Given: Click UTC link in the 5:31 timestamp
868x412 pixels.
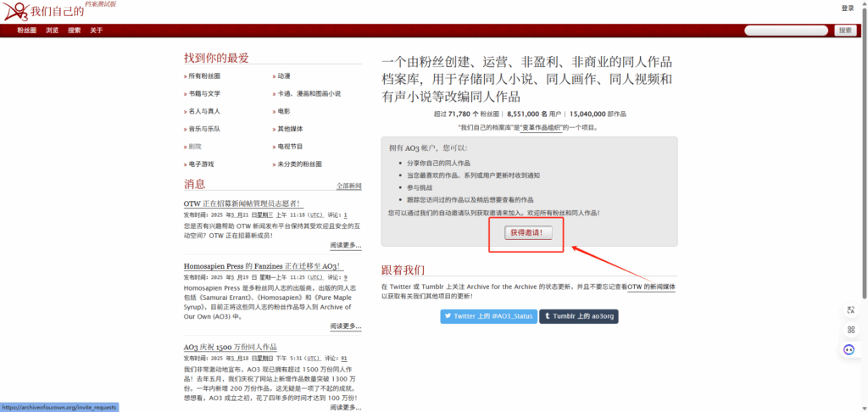Looking at the screenshot, I should click(x=313, y=359).
